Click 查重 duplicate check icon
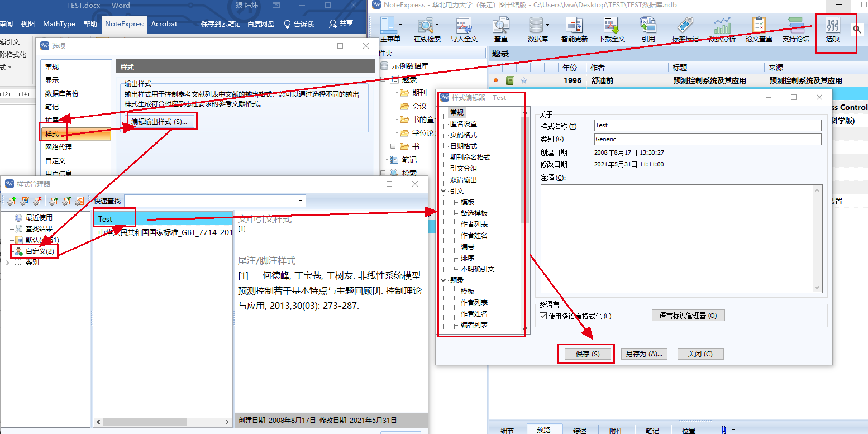Screen dimensions: 868x434 coord(501,30)
